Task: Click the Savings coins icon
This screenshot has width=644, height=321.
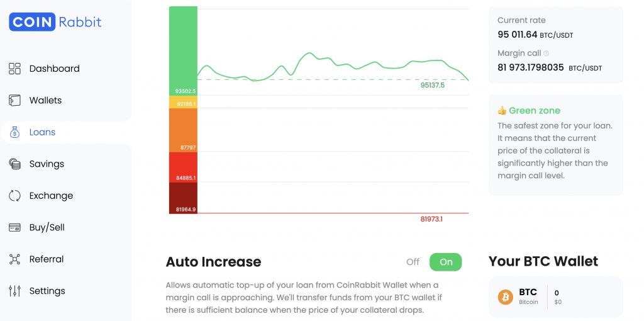Action: (x=15, y=164)
